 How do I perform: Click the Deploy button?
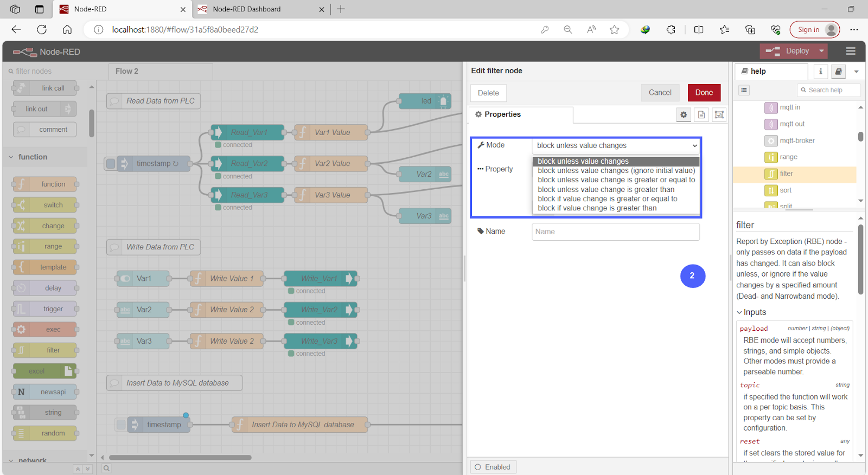[790, 51]
